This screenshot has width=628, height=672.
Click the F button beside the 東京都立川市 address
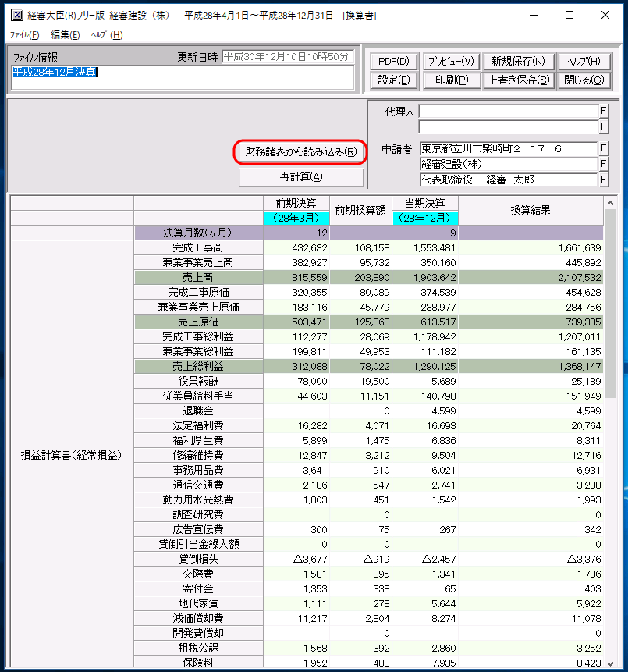click(603, 148)
